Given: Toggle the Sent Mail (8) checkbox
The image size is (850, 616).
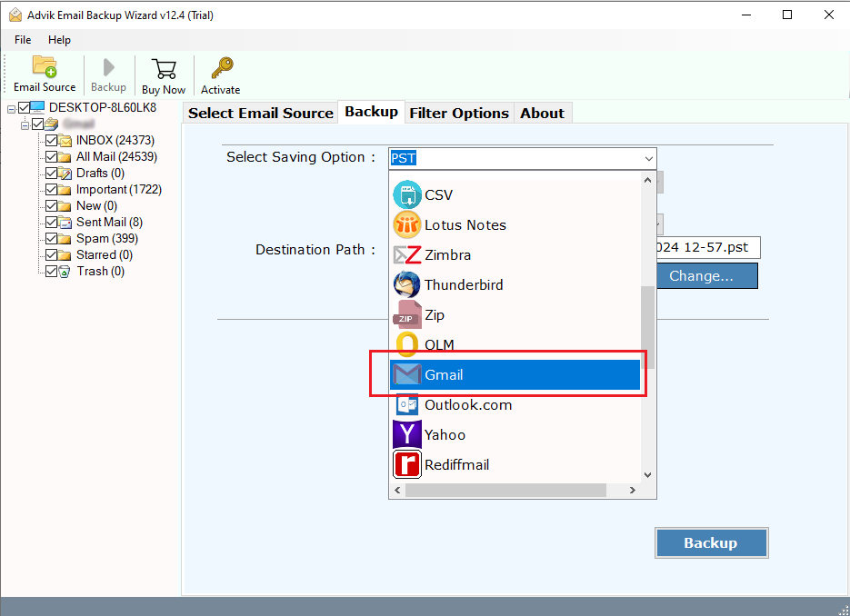Looking at the screenshot, I should (52, 222).
